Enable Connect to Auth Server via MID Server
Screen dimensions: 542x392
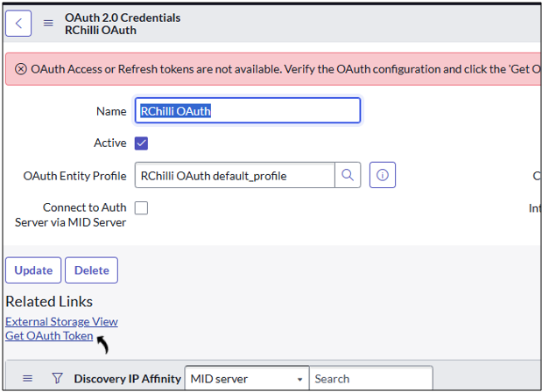click(141, 208)
